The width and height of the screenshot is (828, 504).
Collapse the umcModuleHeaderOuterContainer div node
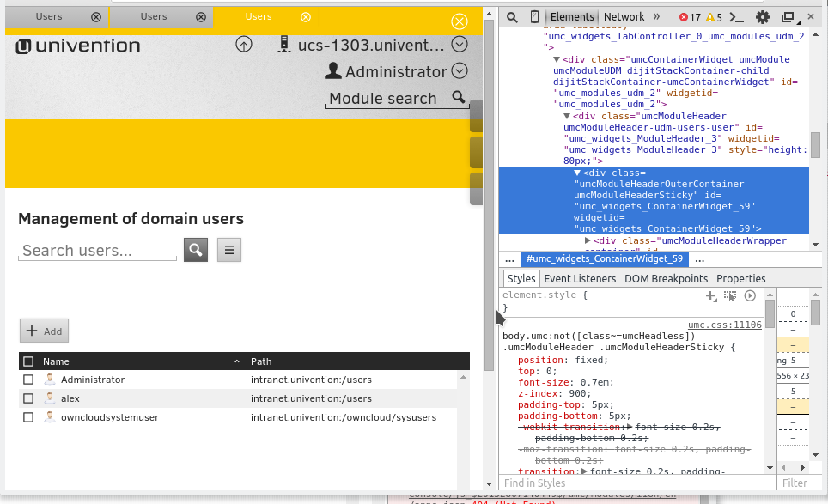[577, 173]
